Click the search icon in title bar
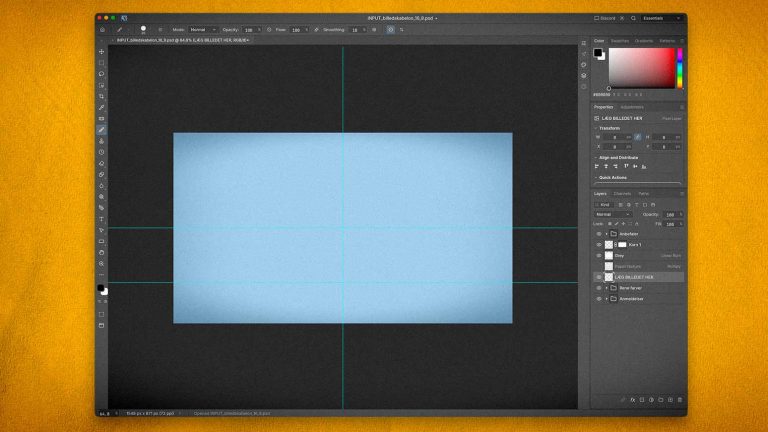The height and width of the screenshot is (432, 768). (633, 18)
